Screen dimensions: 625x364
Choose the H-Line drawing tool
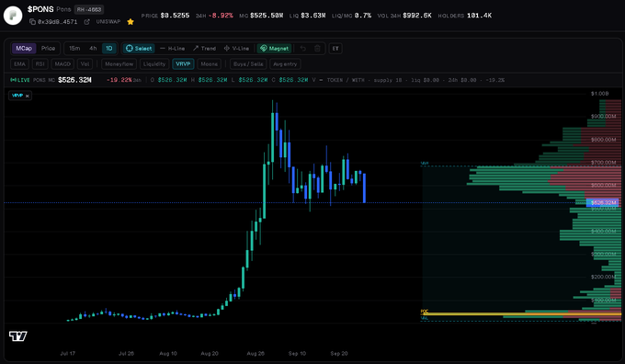pos(172,48)
